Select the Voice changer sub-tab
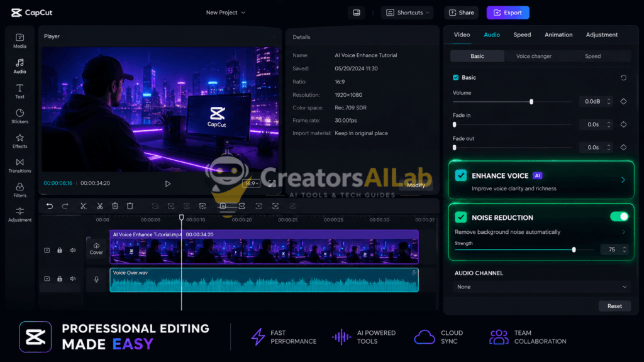 (x=533, y=56)
